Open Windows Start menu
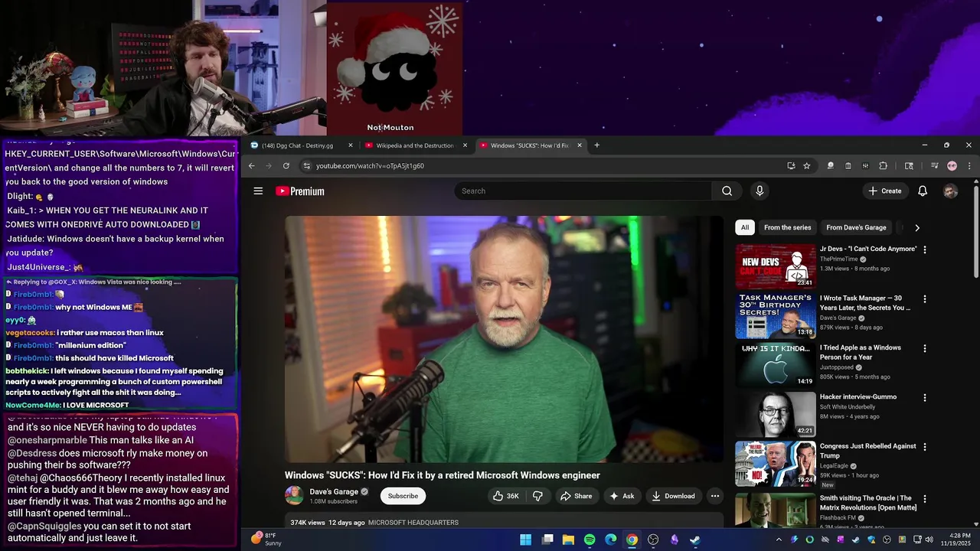 tap(525, 540)
